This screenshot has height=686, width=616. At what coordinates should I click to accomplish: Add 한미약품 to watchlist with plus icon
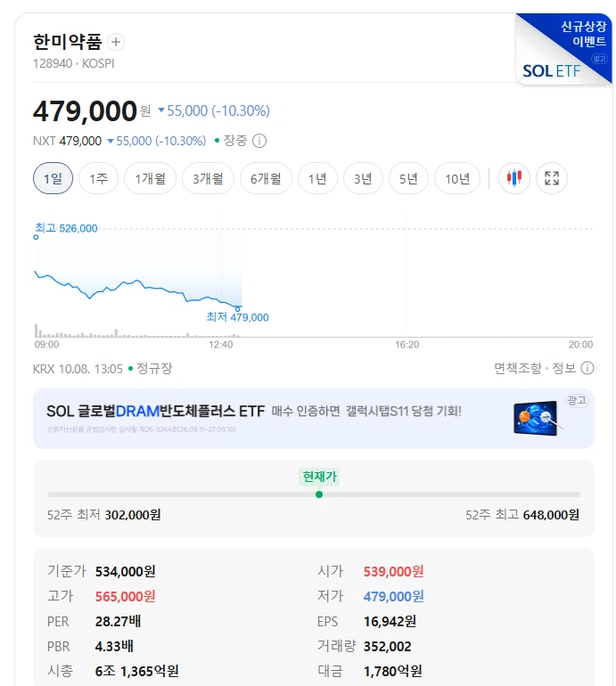coord(116,42)
